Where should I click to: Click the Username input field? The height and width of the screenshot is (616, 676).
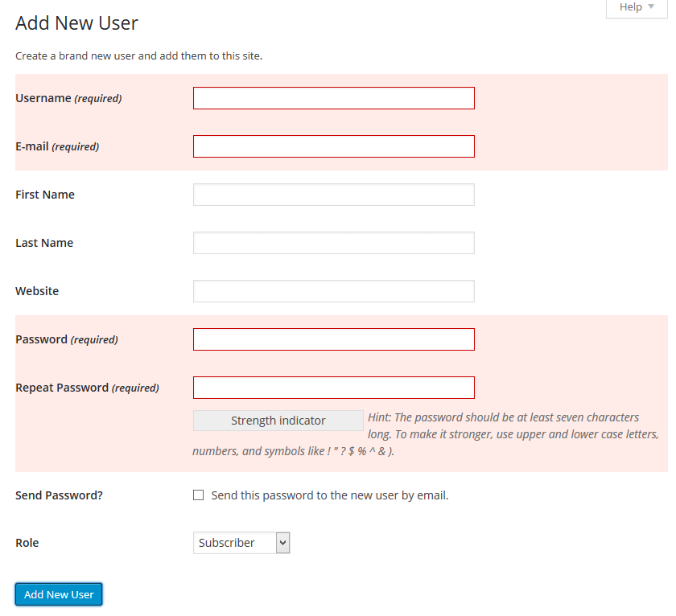(334, 98)
